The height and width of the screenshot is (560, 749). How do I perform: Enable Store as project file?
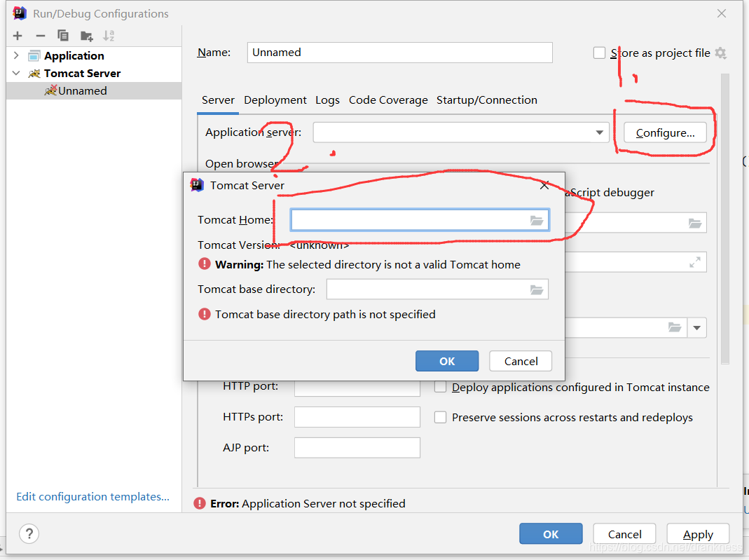pyautogui.click(x=599, y=53)
